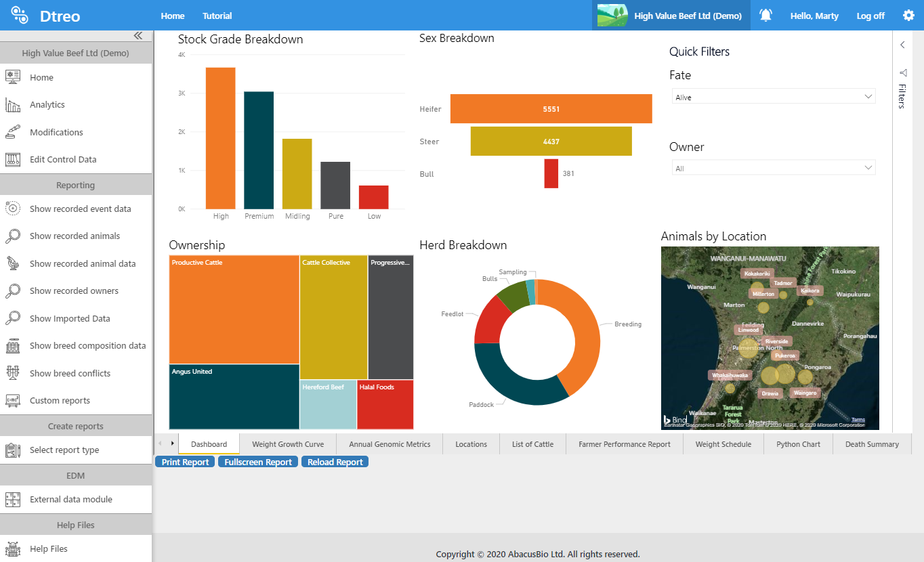Click the Print Report button
The width and height of the screenshot is (924, 562).
click(x=185, y=462)
